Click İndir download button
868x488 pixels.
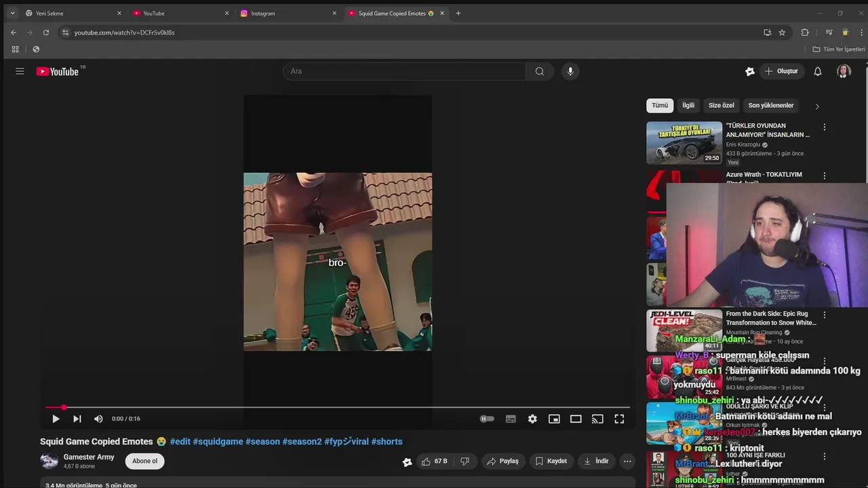pos(596,461)
